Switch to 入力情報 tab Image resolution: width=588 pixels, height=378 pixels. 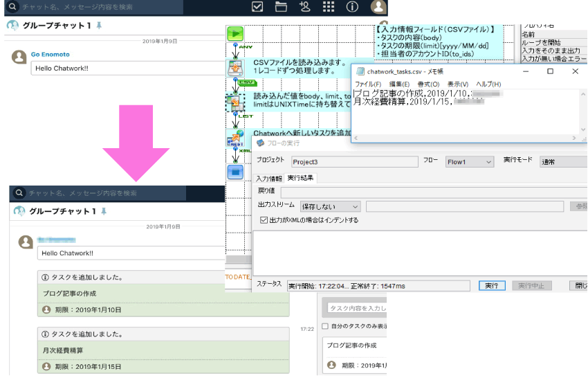(269, 179)
